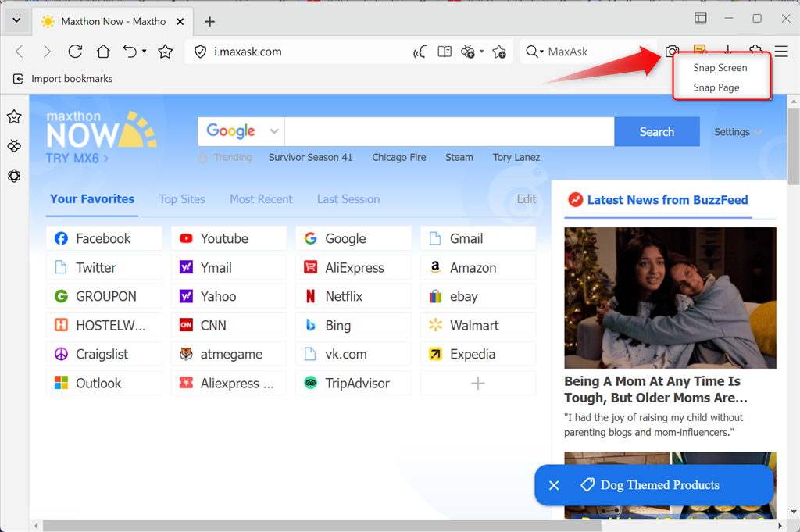Open the TripAdvisor favorite tile
The height and width of the screenshot is (532, 800).
tap(353, 383)
